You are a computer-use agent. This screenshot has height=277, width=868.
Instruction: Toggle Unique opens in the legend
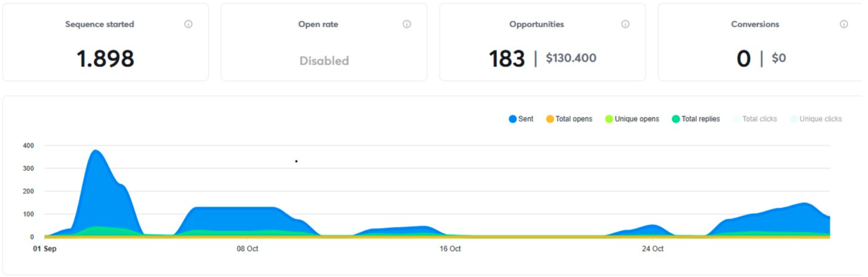[632, 119]
